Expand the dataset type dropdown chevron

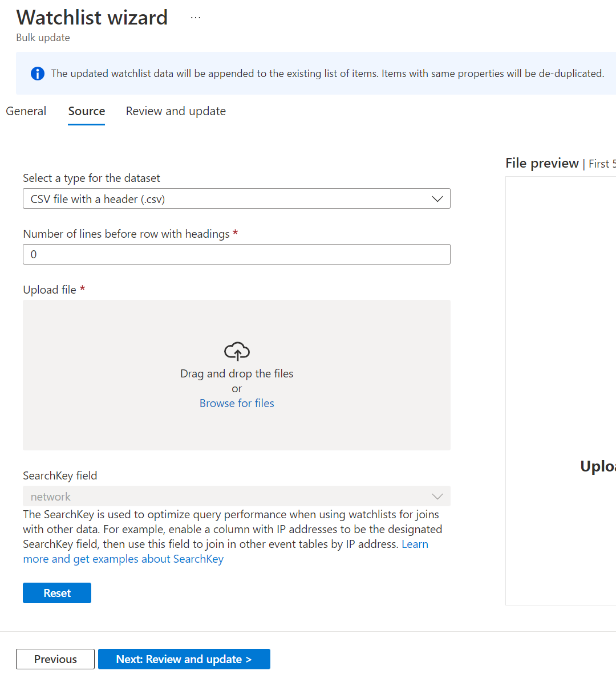[437, 198]
